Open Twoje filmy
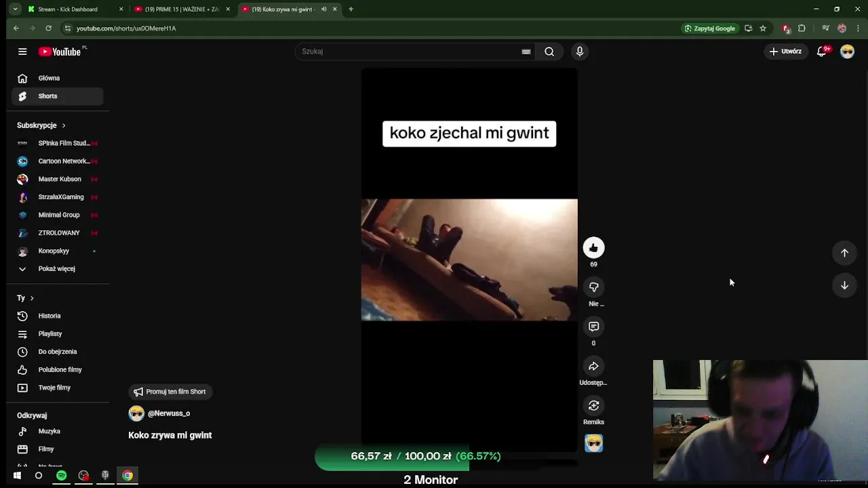 click(57, 388)
